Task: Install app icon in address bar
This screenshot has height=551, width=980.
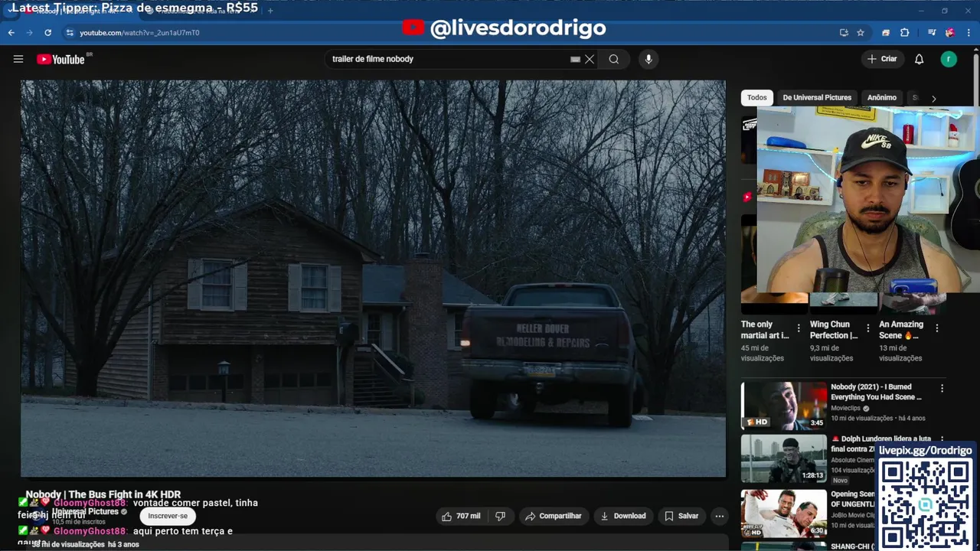Action: (844, 33)
